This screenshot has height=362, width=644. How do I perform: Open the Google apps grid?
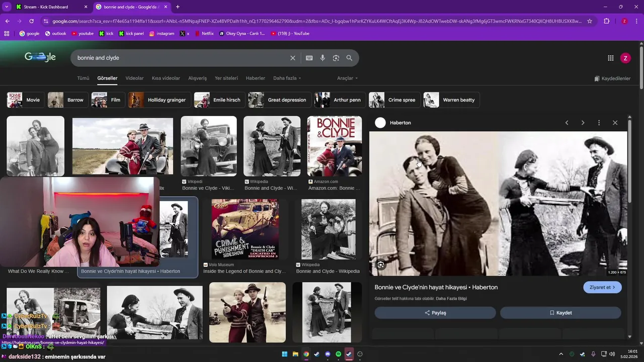pyautogui.click(x=610, y=58)
